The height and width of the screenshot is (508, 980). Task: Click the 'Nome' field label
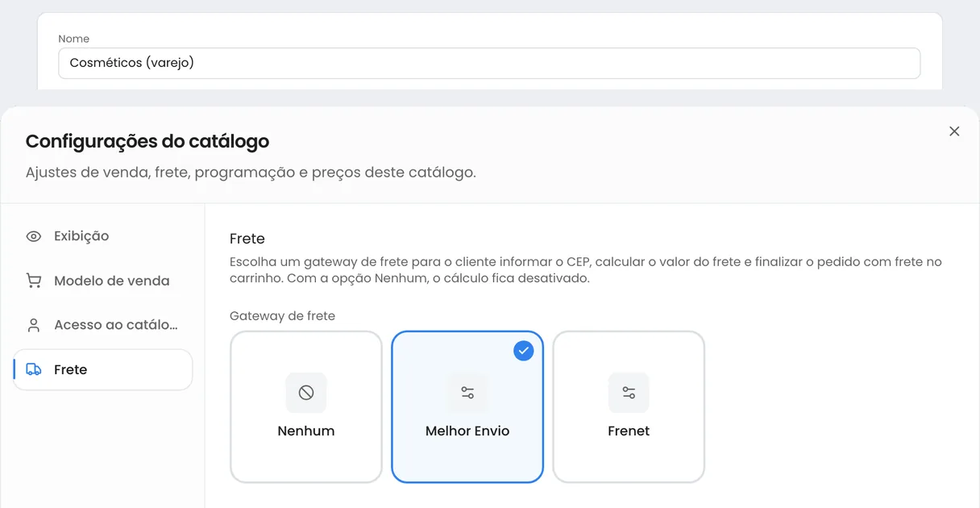[74, 39]
